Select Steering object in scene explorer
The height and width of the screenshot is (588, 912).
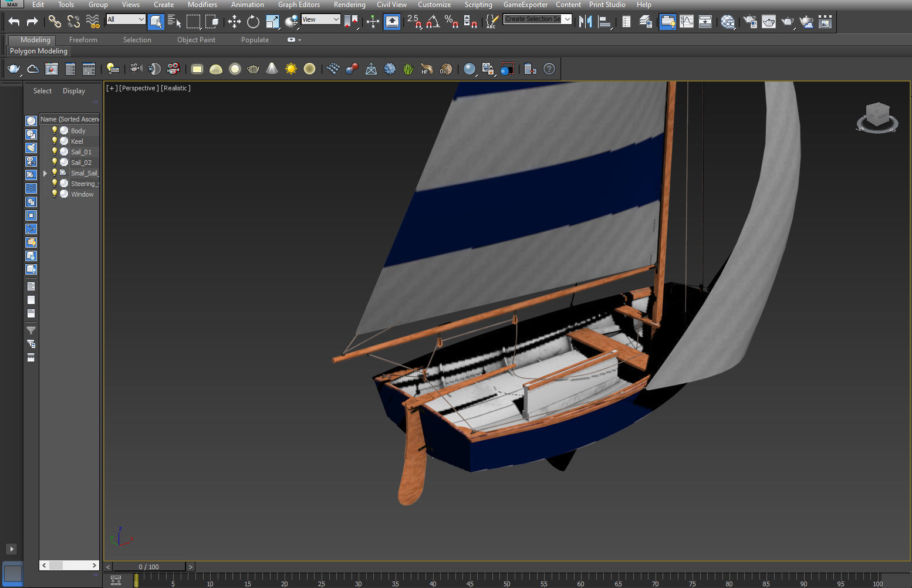85,184
